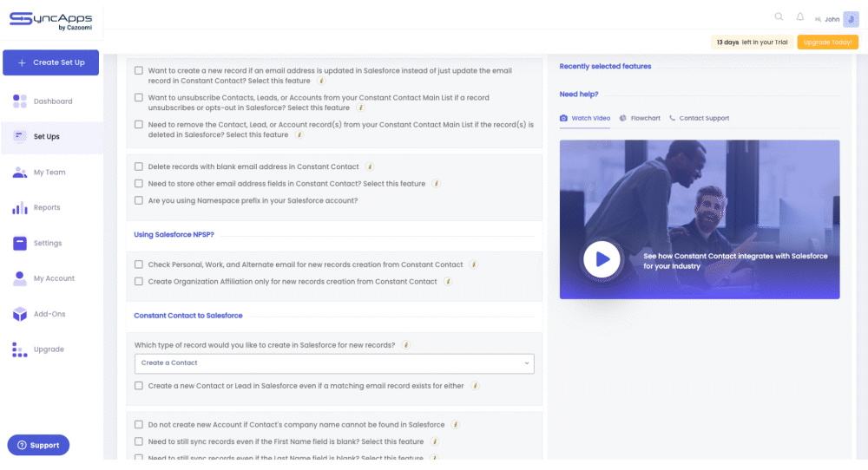Check store other email address fields option
The height and width of the screenshot is (470, 868).
[x=139, y=184]
